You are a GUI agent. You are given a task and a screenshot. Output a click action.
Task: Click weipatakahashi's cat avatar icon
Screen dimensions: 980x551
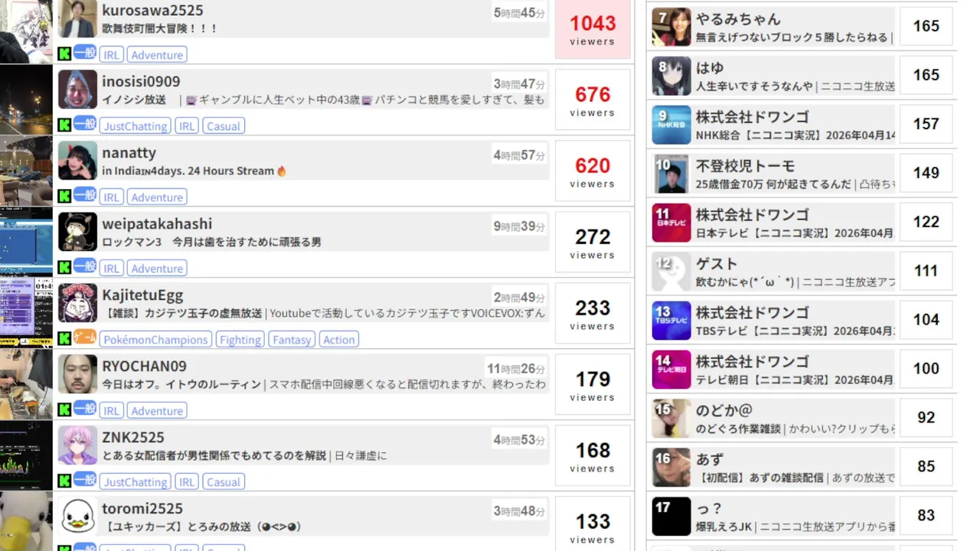click(77, 232)
